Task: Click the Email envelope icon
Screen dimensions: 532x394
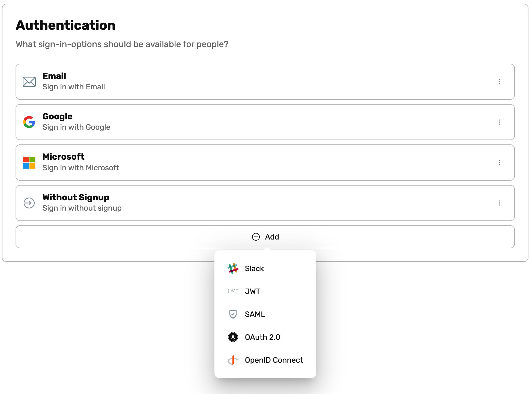Action: pos(29,81)
